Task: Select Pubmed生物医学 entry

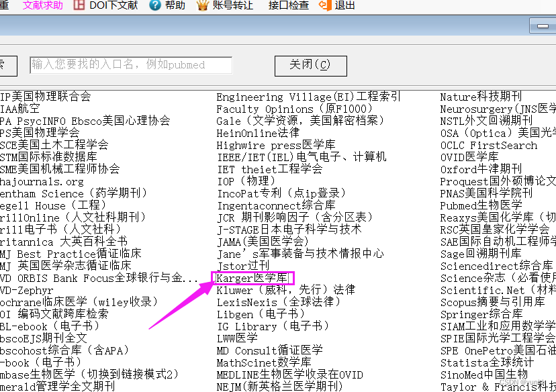Action: click(481, 205)
